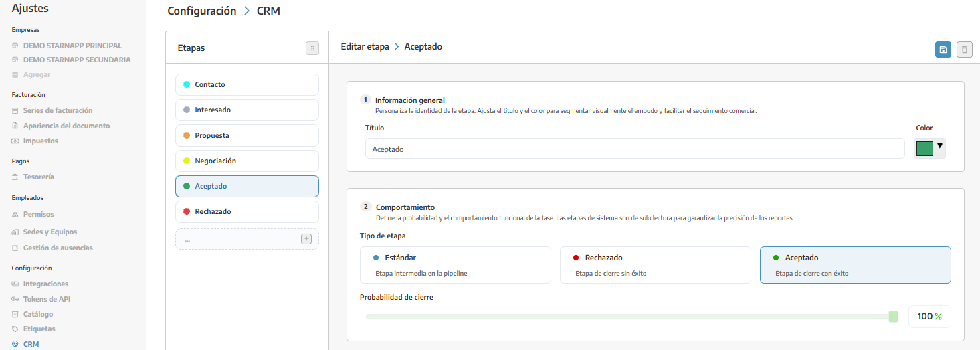Select the Negociación stage in list
This screenshot has width=980, height=350.
(247, 161)
